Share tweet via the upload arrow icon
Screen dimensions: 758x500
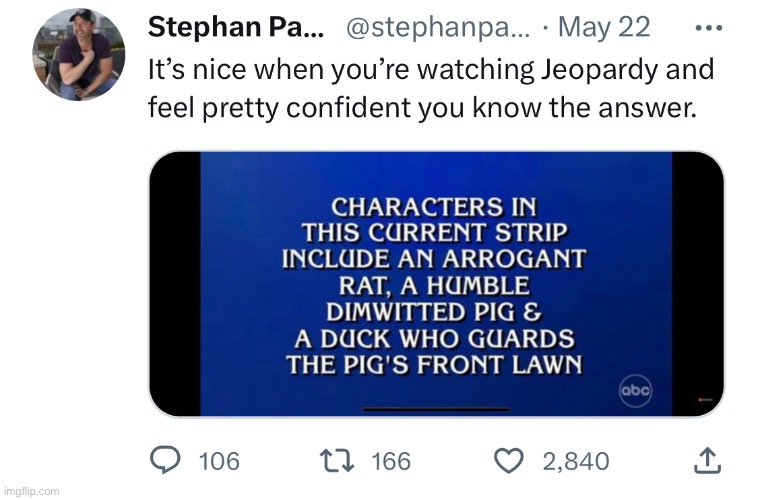pos(707,460)
